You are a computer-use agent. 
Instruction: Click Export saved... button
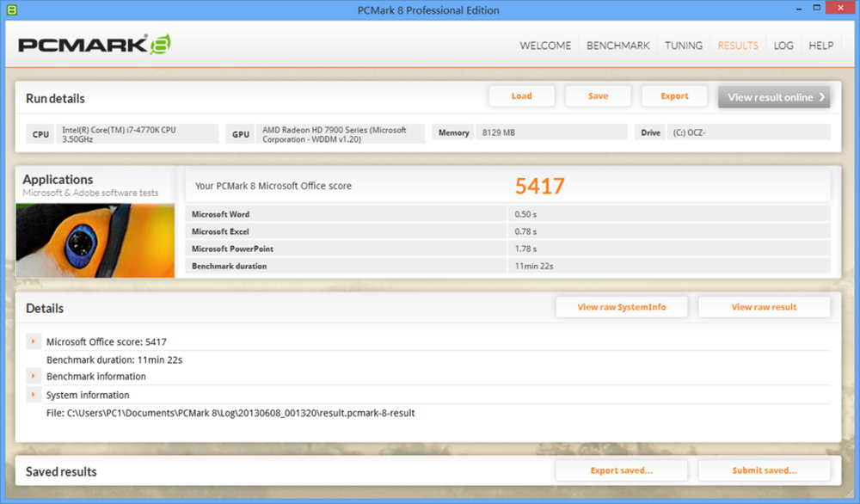(622, 470)
